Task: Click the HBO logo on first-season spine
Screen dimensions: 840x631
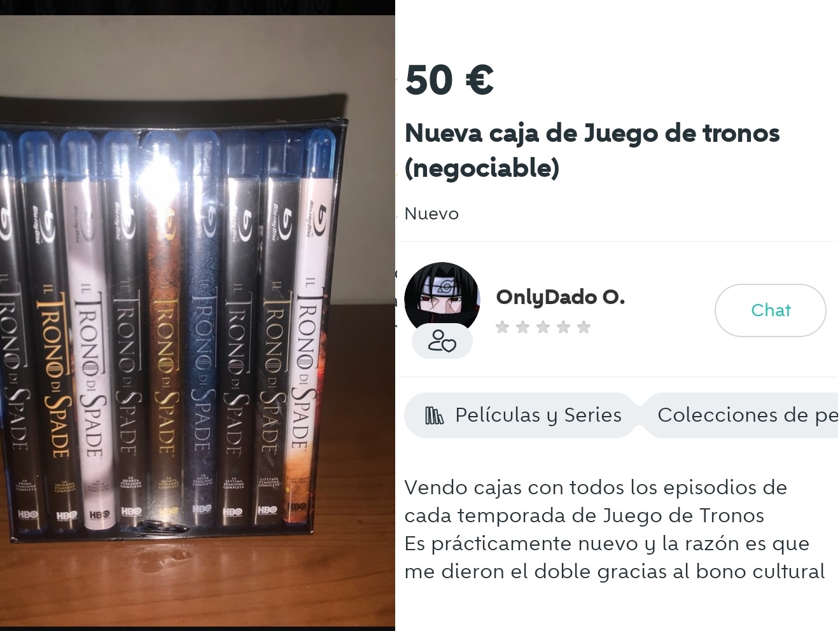Action: click(x=29, y=514)
